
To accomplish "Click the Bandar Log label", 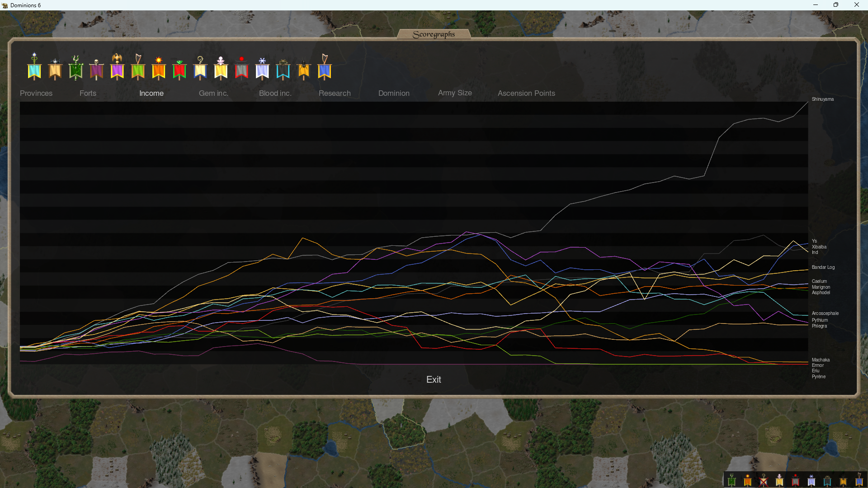I will (823, 267).
